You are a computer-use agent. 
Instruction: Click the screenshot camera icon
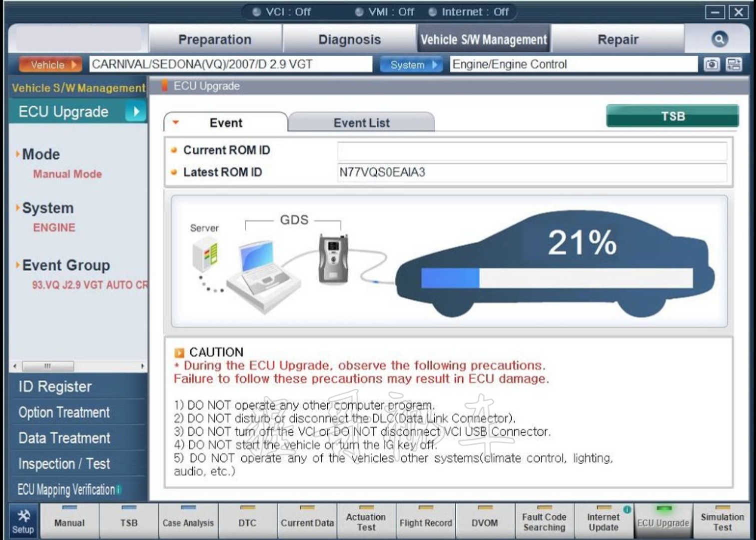tap(712, 64)
